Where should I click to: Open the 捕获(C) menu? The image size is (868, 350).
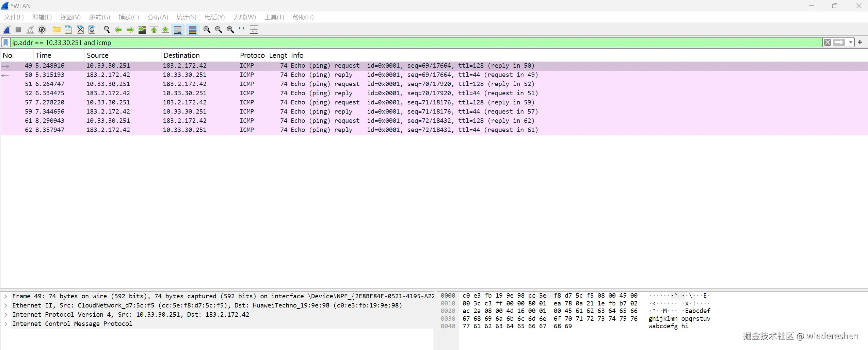click(x=129, y=17)
